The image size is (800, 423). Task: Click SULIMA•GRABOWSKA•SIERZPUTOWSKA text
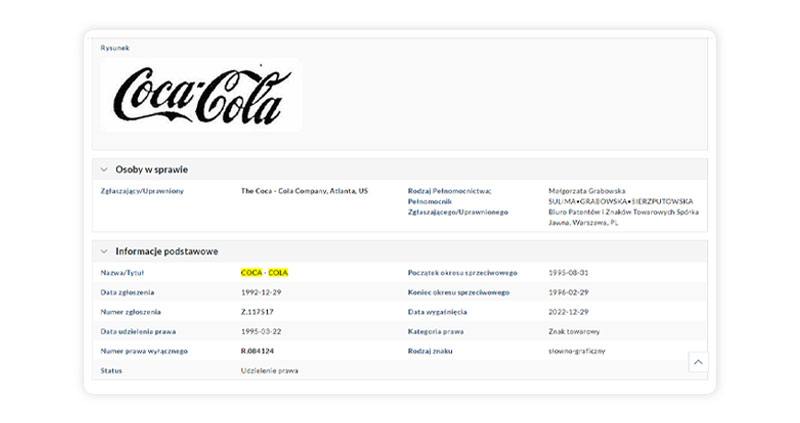point(621,202)
